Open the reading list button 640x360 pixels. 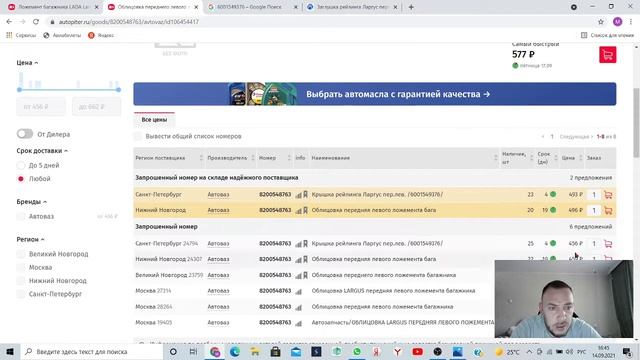click(607, 36)
